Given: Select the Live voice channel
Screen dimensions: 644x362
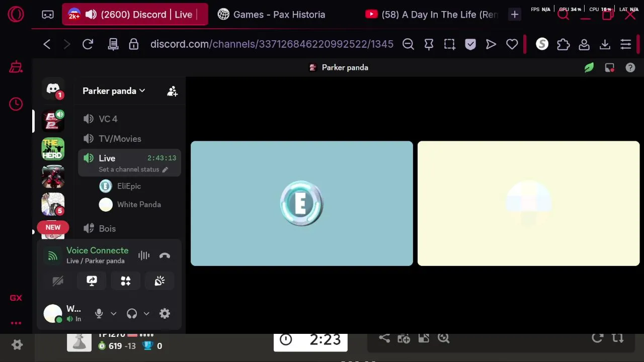Looking at the screenshot, I should (129, 158).
